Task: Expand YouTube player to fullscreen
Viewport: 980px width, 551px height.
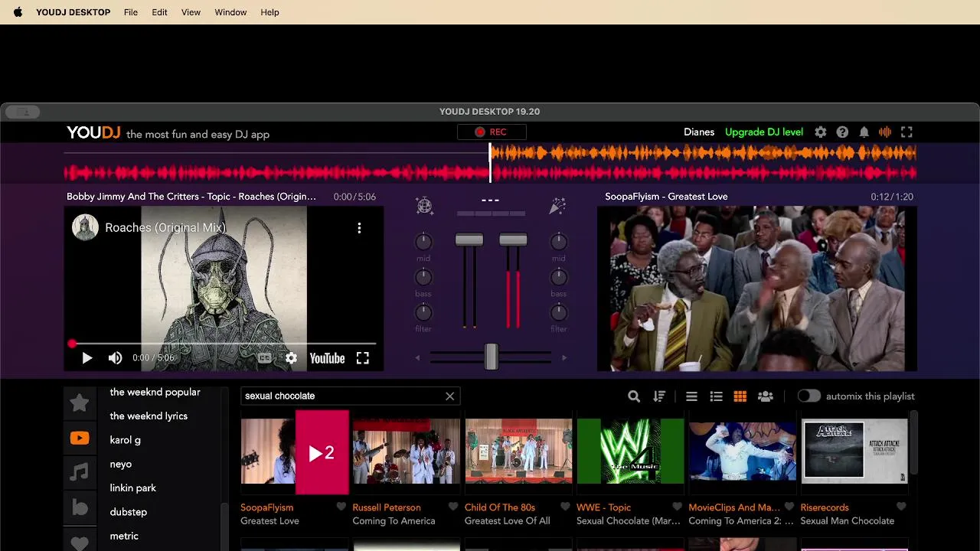Action: coord(363,358)
